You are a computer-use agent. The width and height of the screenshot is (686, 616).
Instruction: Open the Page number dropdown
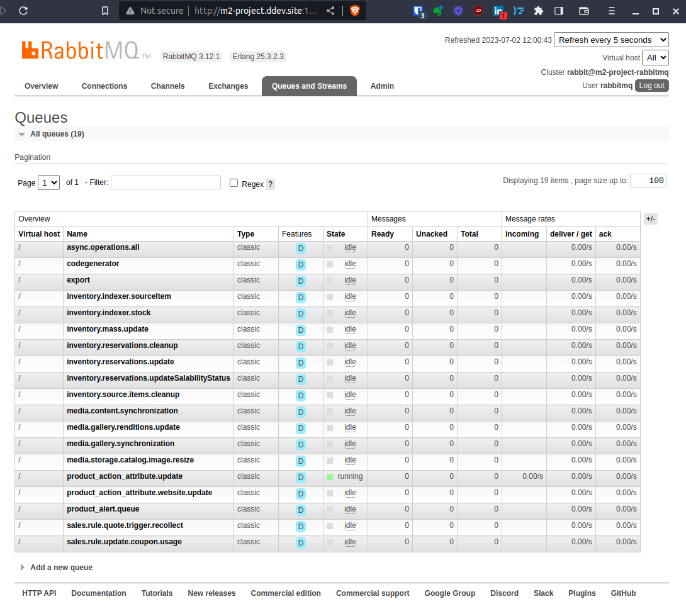(x=48, y=182)
